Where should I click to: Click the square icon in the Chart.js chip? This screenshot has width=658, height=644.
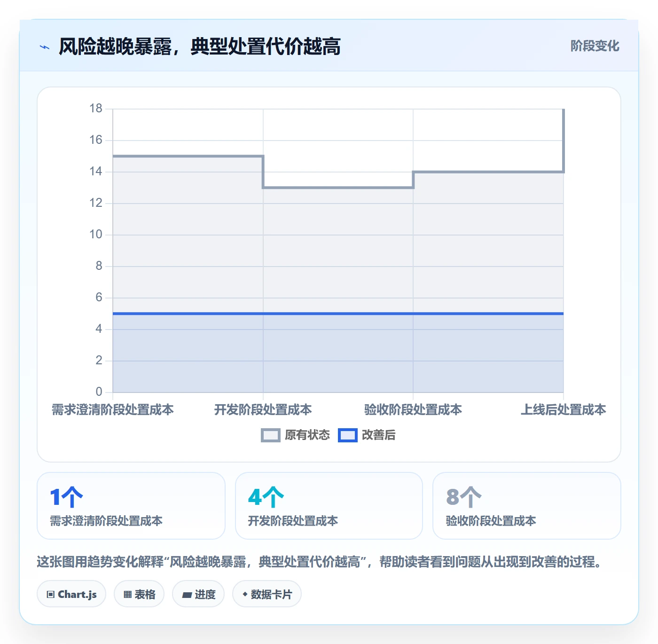[x=51, y=595]
